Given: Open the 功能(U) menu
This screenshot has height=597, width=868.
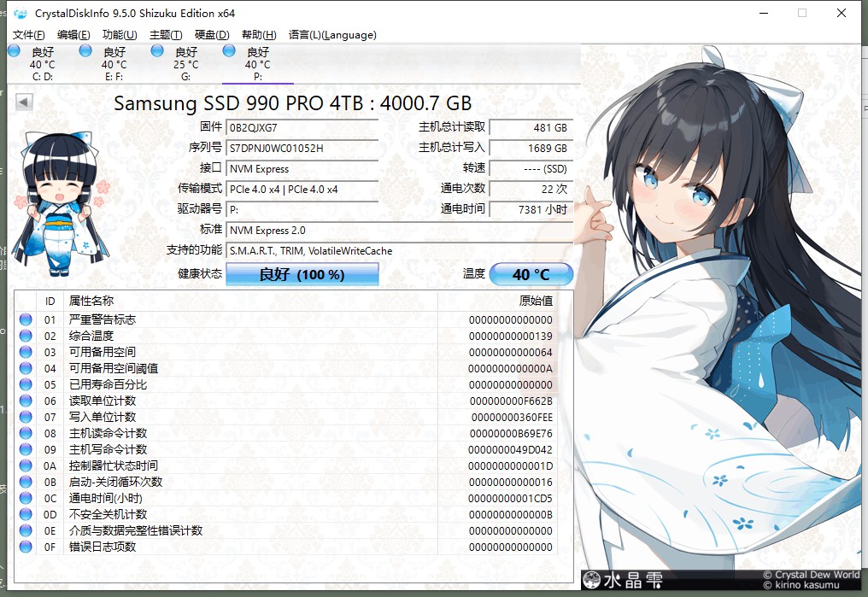Looking at the screenshot, I should 120,35.
